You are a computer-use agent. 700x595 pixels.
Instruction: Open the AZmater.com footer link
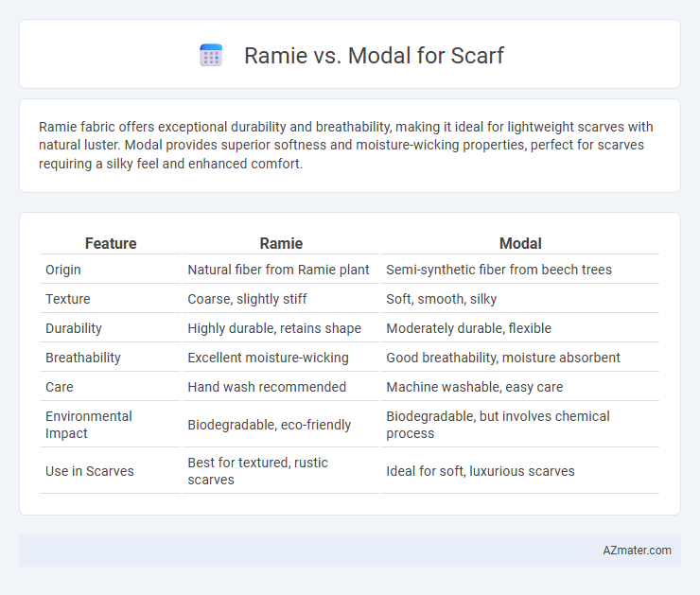tap(637, 551)
